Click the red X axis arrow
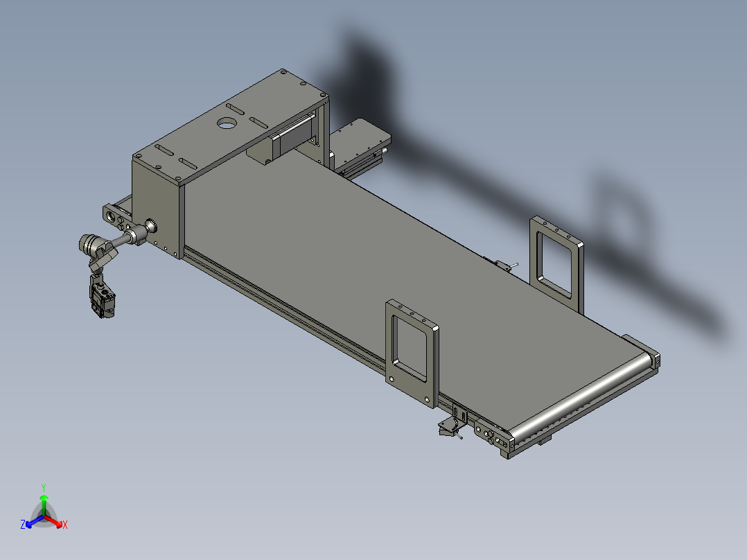Screen dimensions: 747x560 59,524
